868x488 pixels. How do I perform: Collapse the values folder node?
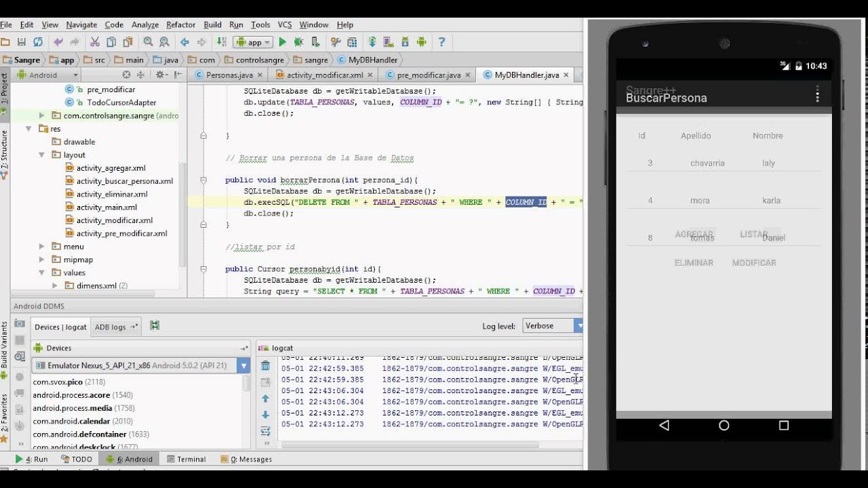click(41, 272)
